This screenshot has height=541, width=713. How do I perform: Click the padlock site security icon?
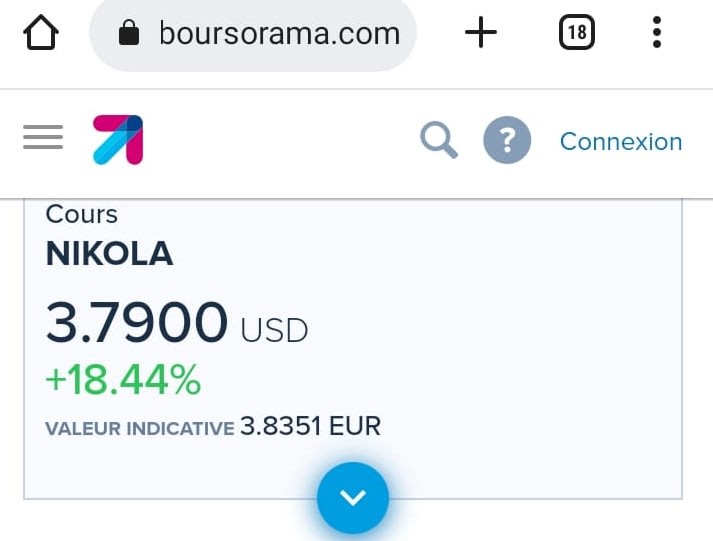[129, 34]
